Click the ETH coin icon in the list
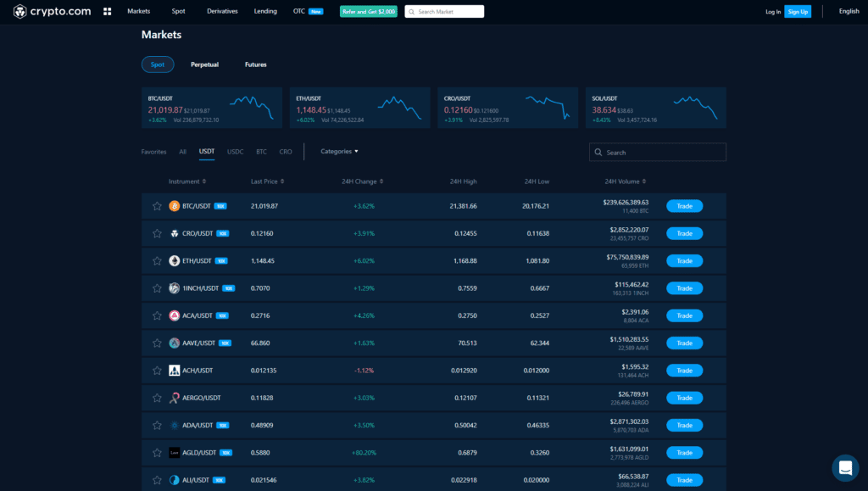Screen dimensions: 868x491 point(175,260)
